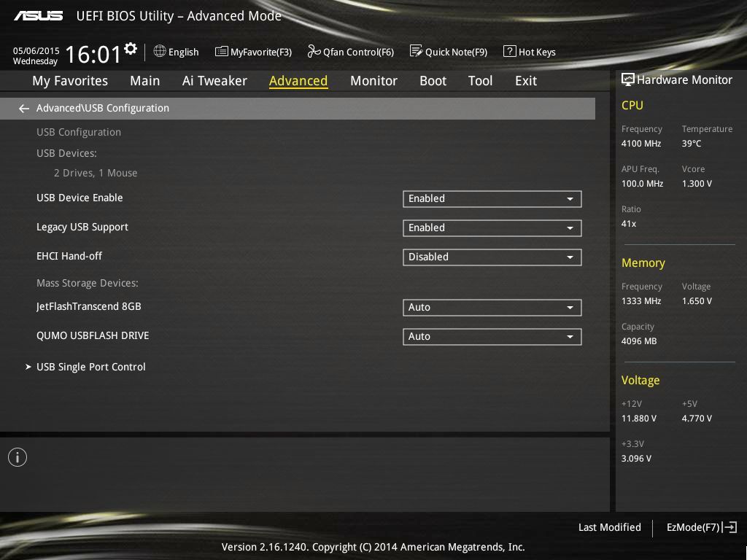Switch to the Ai Tweaker tab
This screenshot has height=560, width=747.
click(214, 81)
